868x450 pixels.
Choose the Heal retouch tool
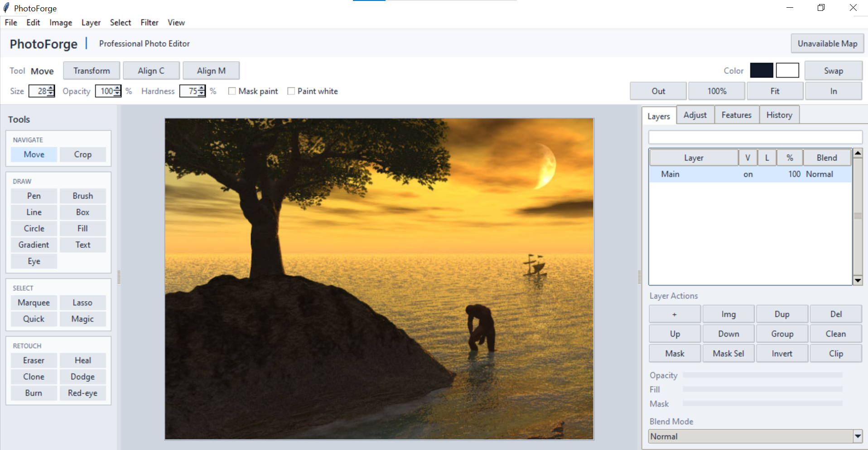point(83,360)
